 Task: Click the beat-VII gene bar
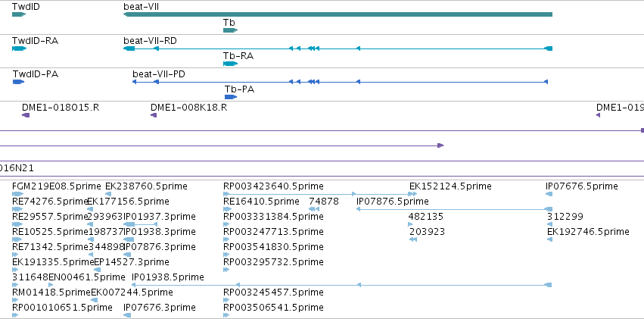pyautogui.click(x=338, y=14)
